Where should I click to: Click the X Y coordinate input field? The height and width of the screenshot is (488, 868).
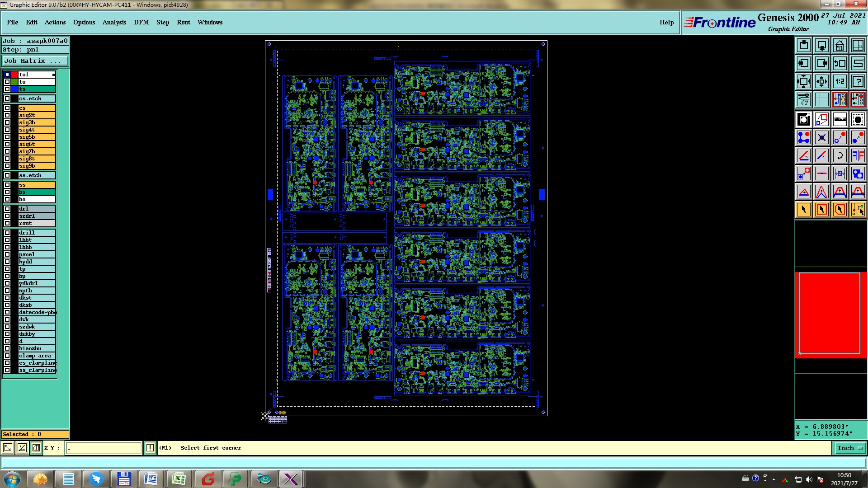click(x=104, y=448)
